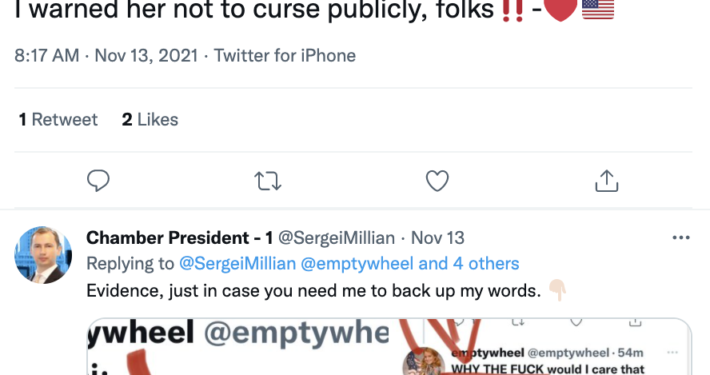
Task: Open @SergeiMillian mention in Replying to line
Action: tap(237, 264)
